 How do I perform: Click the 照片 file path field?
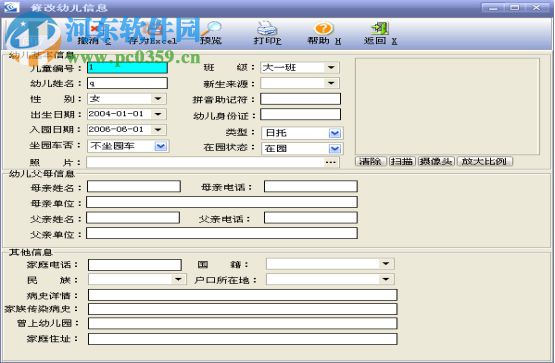coord(205,162)
